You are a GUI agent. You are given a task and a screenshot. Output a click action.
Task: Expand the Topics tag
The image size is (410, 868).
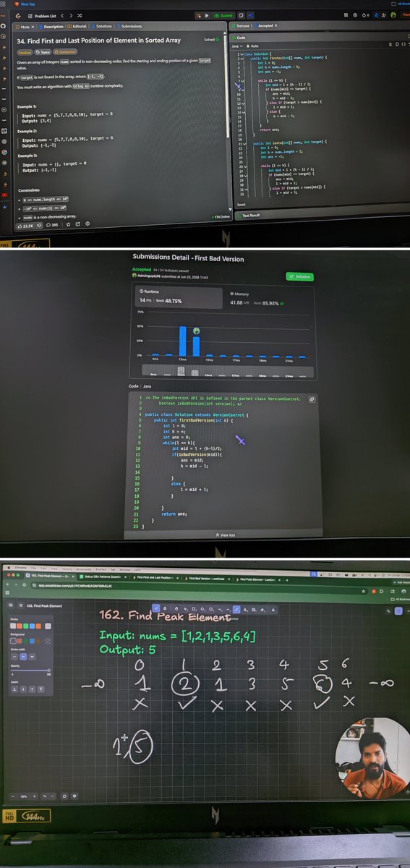44,52
